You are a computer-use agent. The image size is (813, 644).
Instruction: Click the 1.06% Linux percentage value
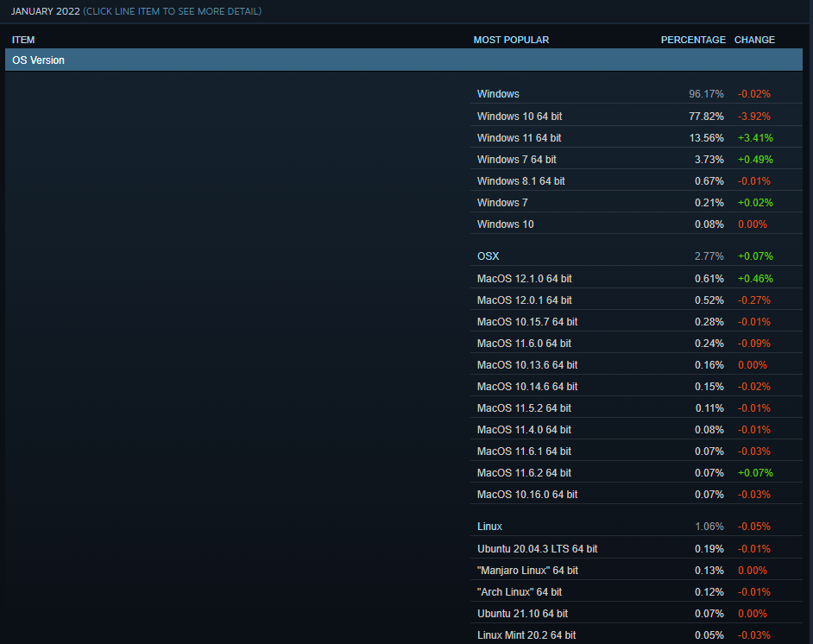pos(709,527)
